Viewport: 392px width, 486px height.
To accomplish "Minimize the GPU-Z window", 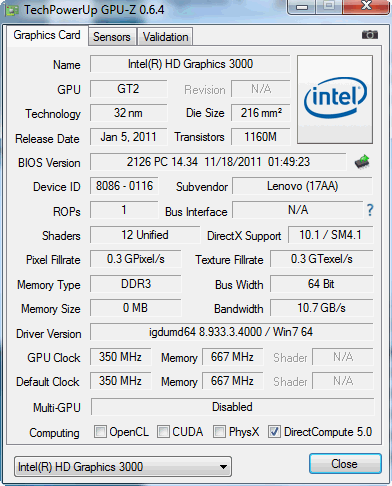I will coord(302,7).
